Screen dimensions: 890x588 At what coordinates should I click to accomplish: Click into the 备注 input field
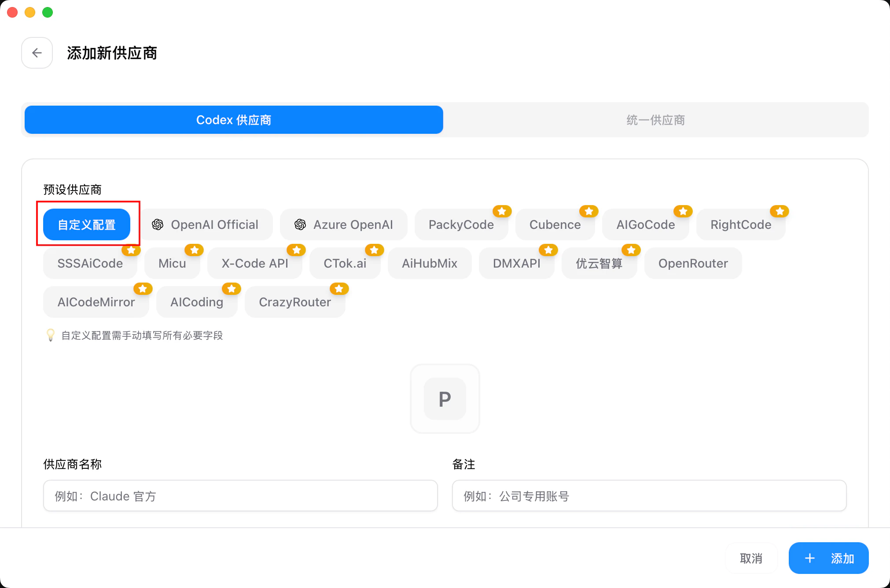[649, 496]
